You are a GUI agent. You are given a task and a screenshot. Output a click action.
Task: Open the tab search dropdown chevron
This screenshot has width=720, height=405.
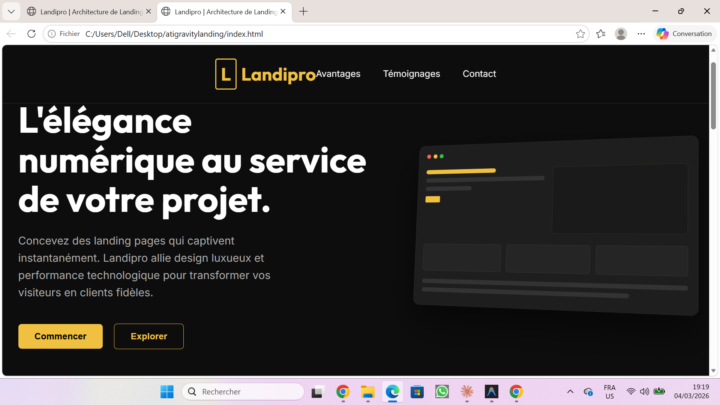11,11
